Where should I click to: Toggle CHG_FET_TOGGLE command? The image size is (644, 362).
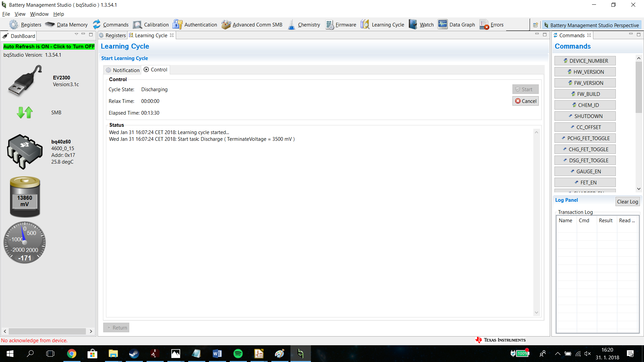pos(585,149)
